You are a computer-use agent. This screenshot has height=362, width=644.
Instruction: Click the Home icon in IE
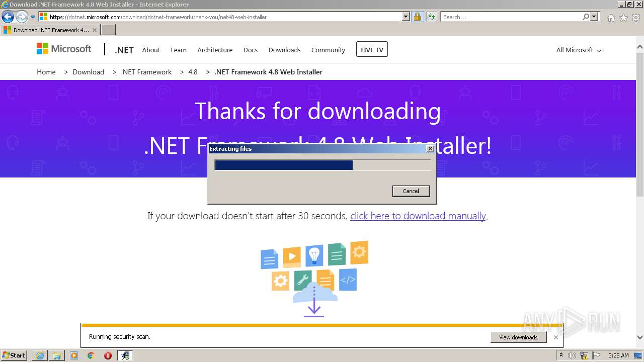(611, 18)
